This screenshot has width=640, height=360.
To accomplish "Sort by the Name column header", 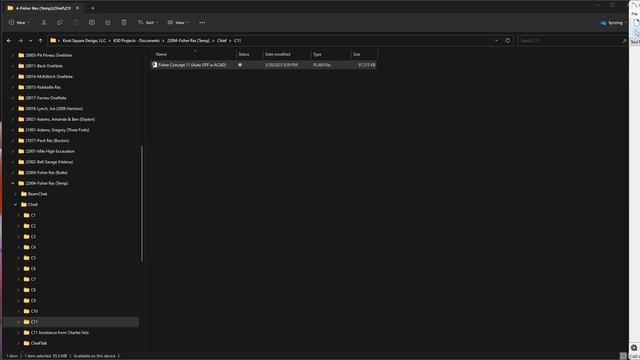I will 194,54.
